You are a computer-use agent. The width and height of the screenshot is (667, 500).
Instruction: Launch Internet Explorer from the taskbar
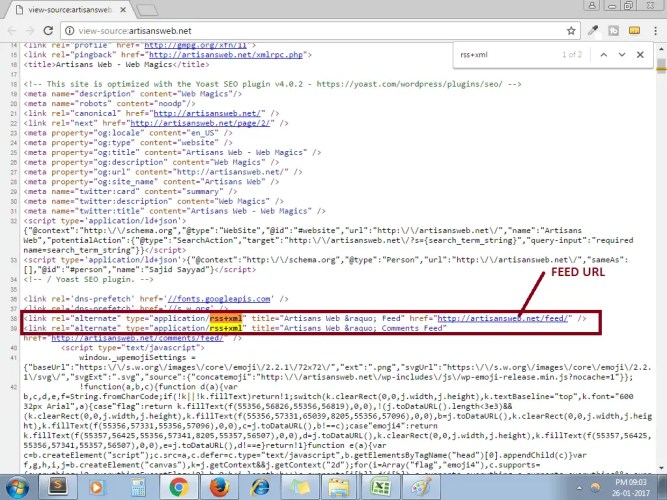point(260,487)
